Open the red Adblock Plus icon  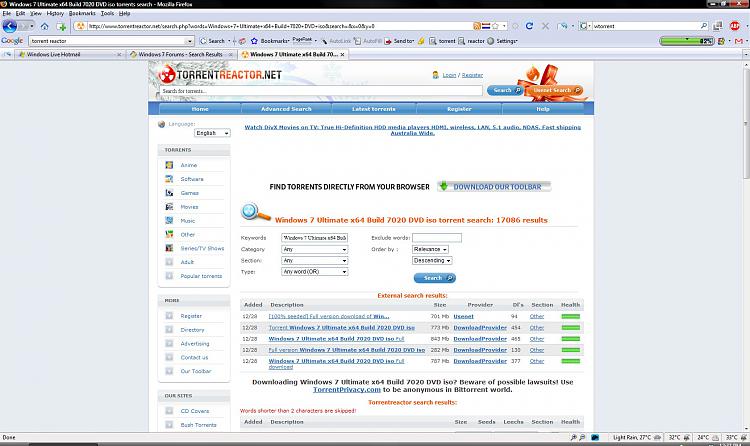pos(735,26)
